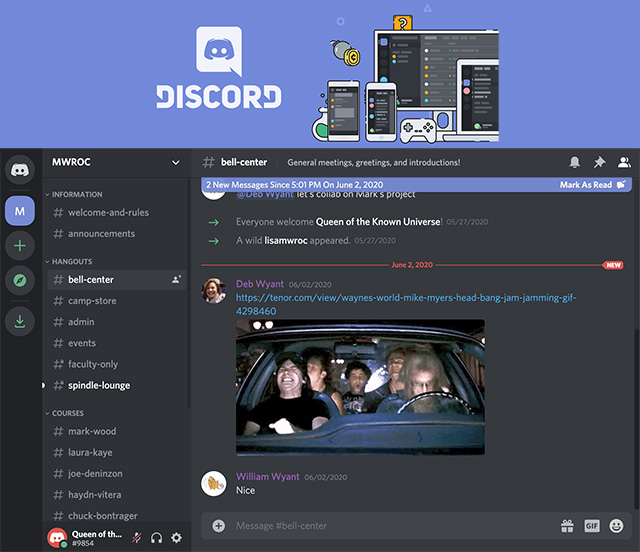Add a server with the plus icon
640x552 pixels.
[20, 245]
